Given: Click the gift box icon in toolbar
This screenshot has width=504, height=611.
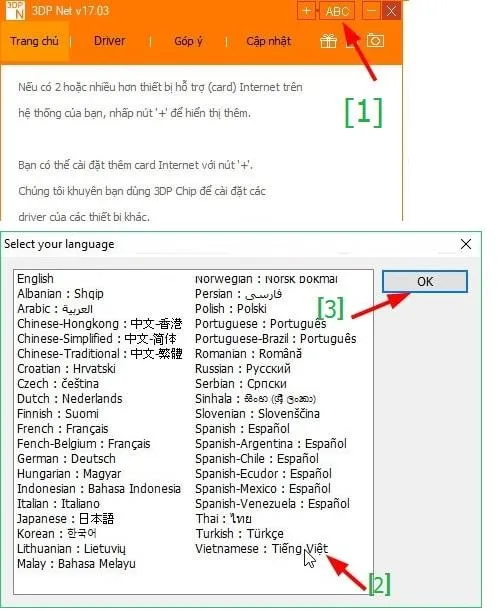Looking at the screenshot, I should tap(328, 41).
